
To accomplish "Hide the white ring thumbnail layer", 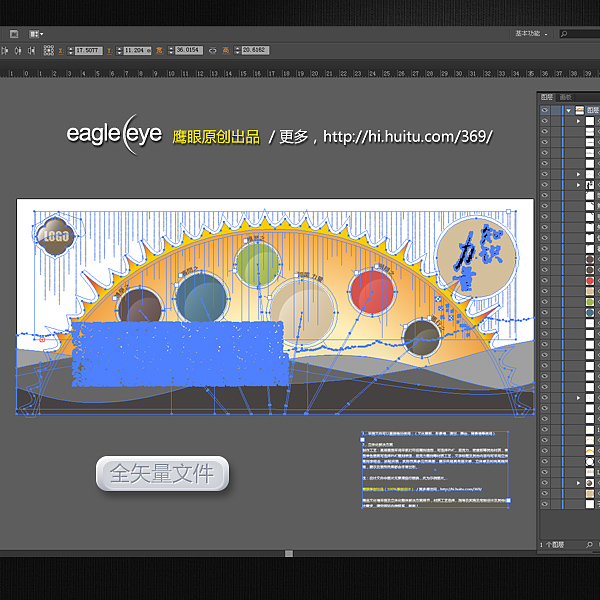I will tap(545, 462).
